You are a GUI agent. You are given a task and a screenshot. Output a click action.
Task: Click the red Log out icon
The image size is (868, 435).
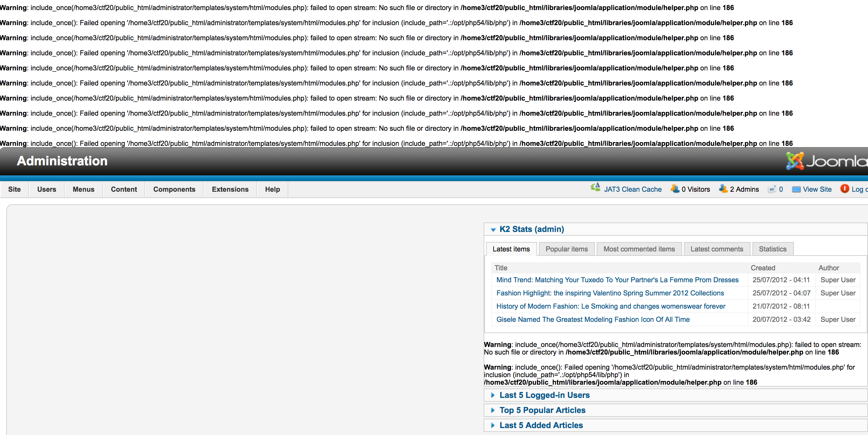click(845, 189)
